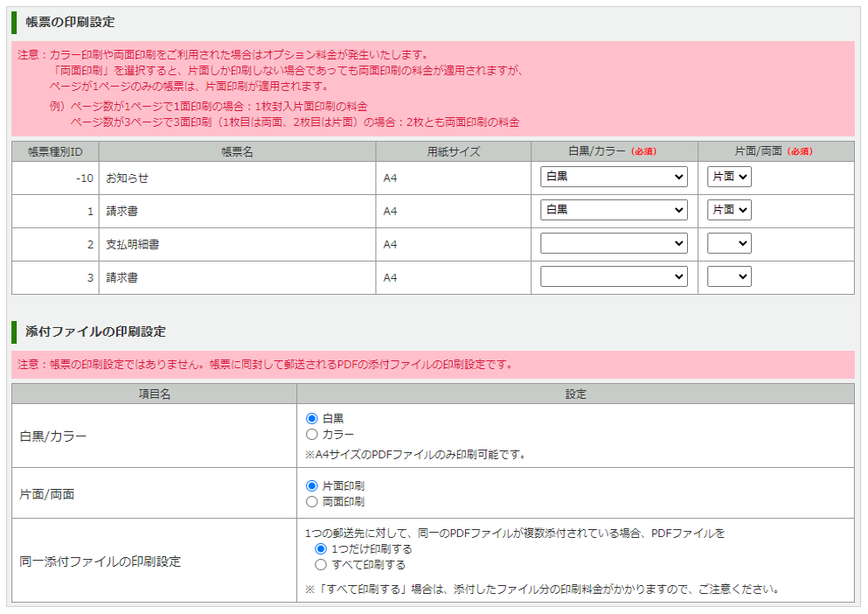Open the 片面/両面 dropdown for 請求書 ID 1
Screen dimensions: 868x614
point(729,210)
